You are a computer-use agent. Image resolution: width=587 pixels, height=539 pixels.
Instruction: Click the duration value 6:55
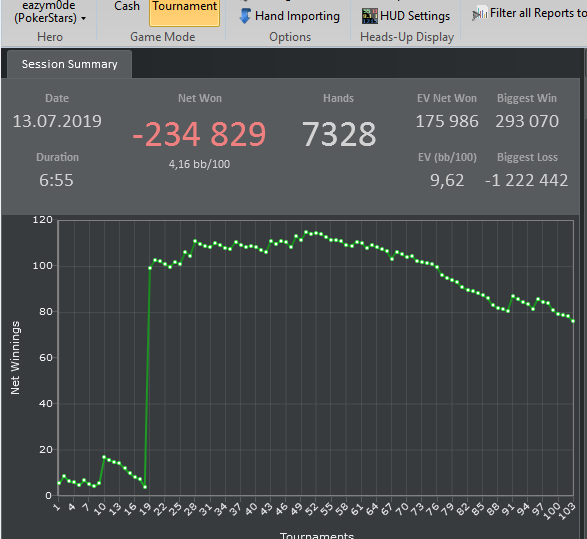(x=57, y=180)
